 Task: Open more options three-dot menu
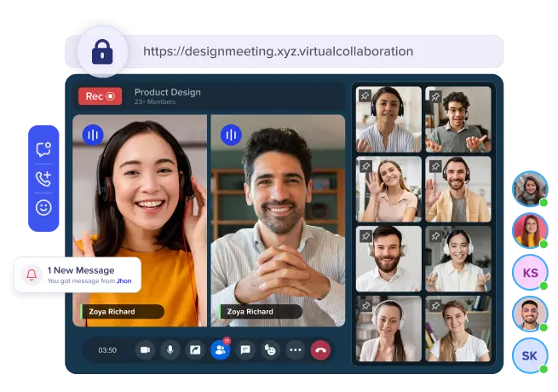(x=296, y=350)
